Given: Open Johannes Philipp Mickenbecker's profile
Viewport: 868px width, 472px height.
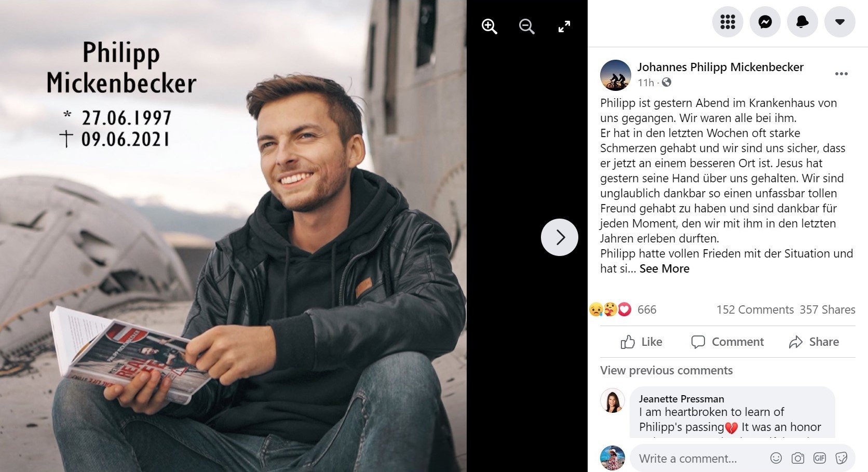Looking at the screenshot, I should (720, 67).
